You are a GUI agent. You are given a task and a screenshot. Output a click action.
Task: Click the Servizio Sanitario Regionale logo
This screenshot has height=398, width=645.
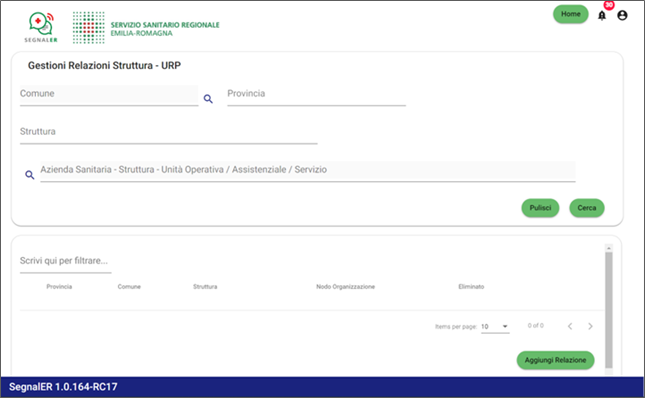146,28
